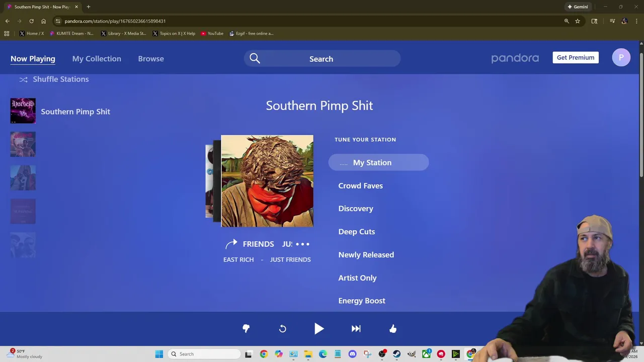Select the Southern Pimp Shit station thumbnail
Viewport: 644px width, 362px height.
[x=23, y=111]
